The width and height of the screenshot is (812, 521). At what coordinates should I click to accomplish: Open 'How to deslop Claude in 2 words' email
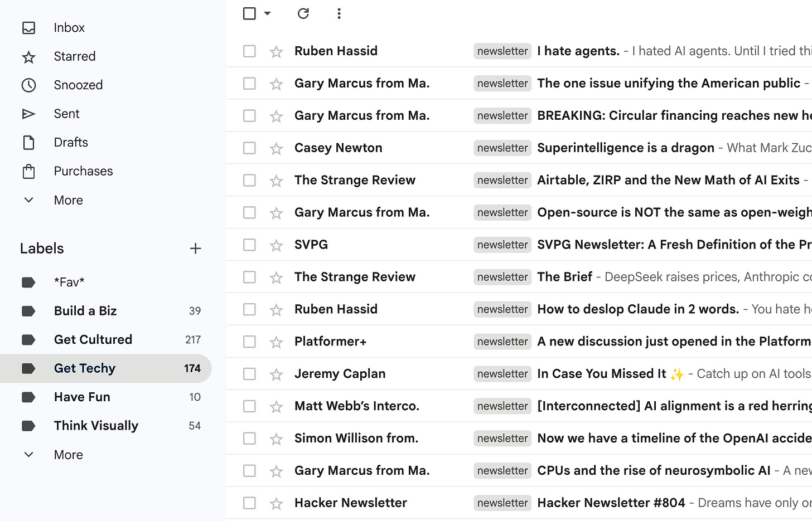pyautogui.click(x=638, y=309)
